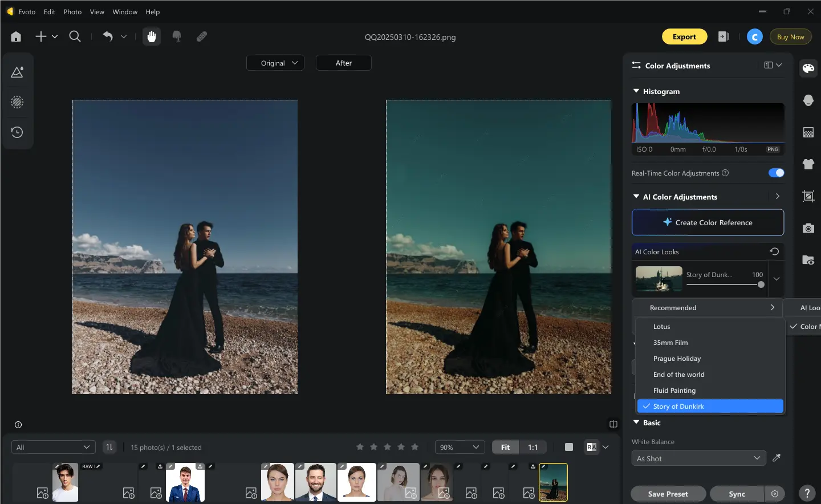This screenshot has height=504, width=821.
Task: Toggle Real-Time Color Adjustments switch
Action: (x=776, y=173)
